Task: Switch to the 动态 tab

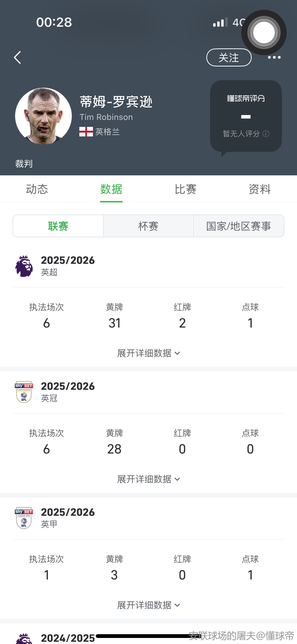Action: pos(37,189)
